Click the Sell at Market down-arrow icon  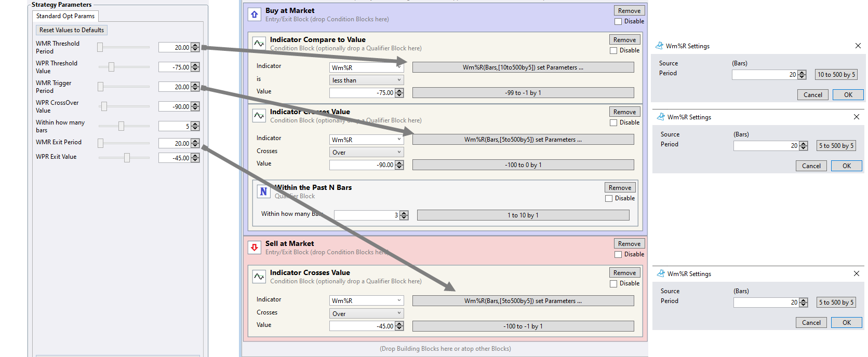[x=255, y=248]
